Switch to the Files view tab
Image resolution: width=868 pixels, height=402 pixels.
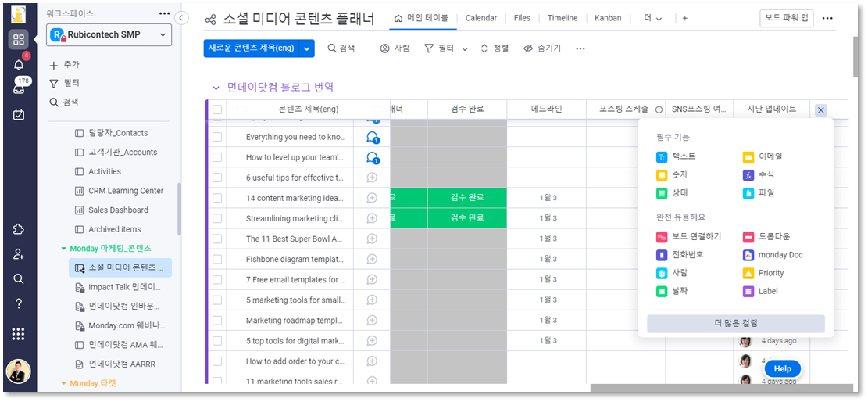tap(522, 18)
